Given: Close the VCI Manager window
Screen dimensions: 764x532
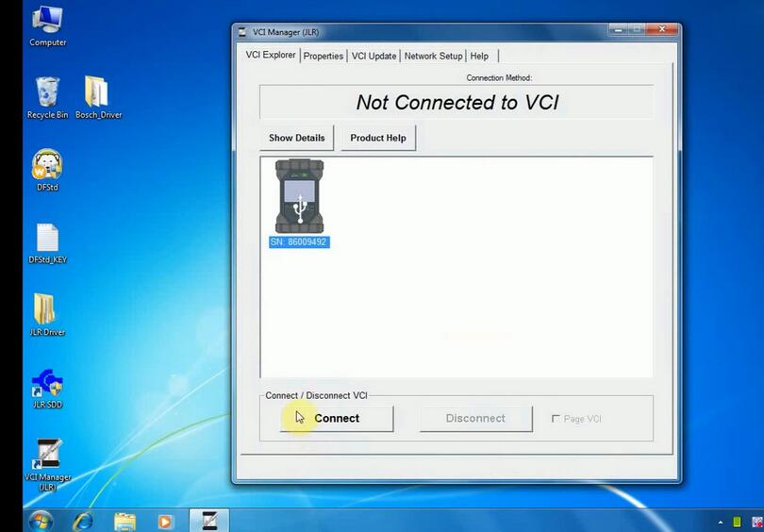Looking at the screenshot, I should pos(661,30).
